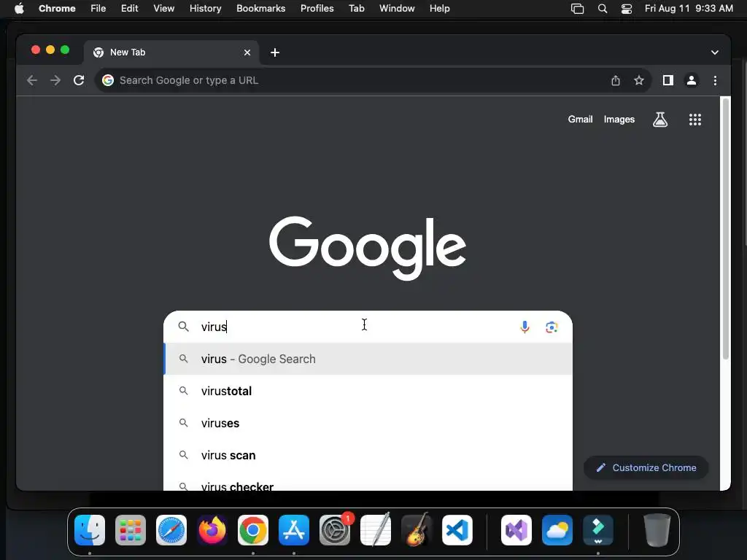
Task: Open Visual Studio from the Dock
Action: pos(516,530)
